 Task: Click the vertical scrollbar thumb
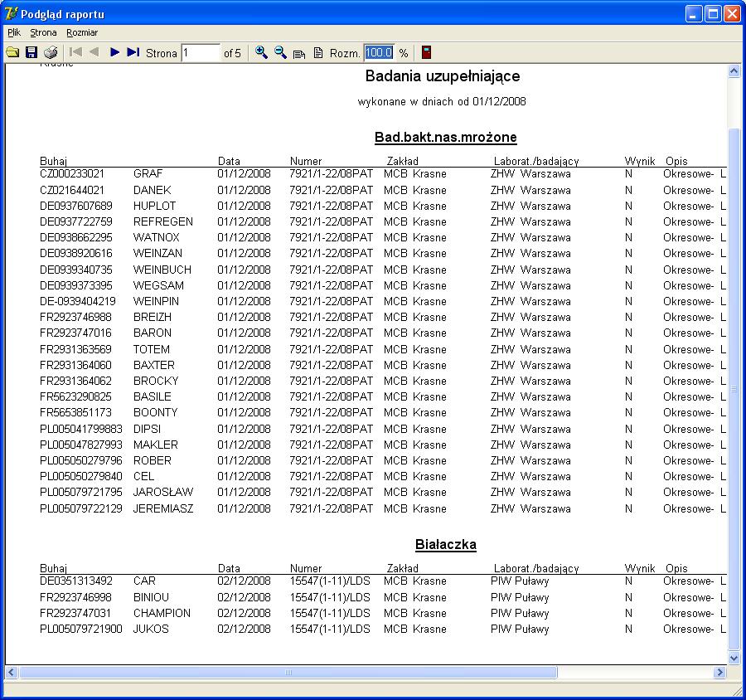[x=734, y=388]
